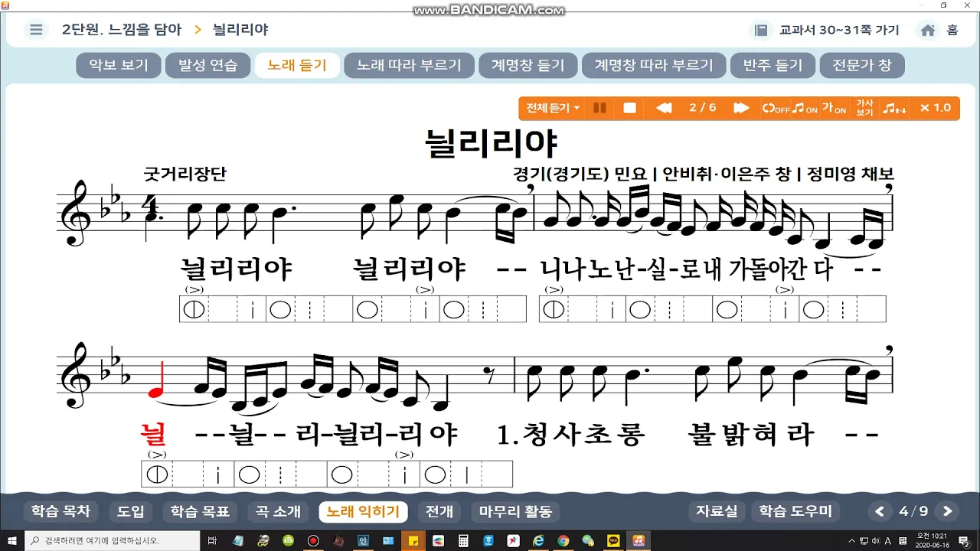980x551 pixels.
Task: Click the key transpose note icon
Action: [x=894, y=108]
